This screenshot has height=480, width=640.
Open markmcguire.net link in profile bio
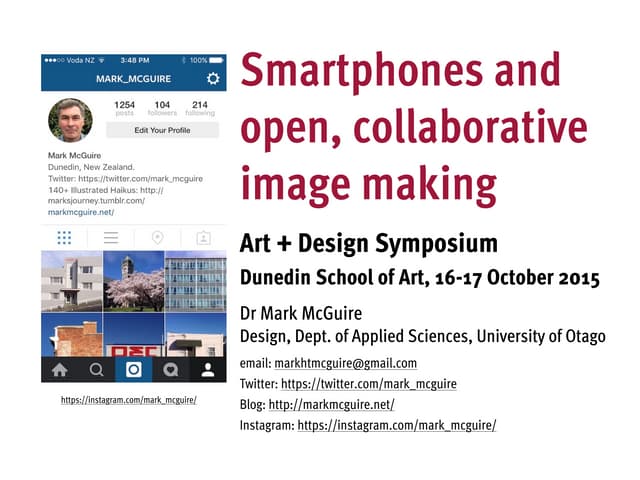(x=80, y=212)
